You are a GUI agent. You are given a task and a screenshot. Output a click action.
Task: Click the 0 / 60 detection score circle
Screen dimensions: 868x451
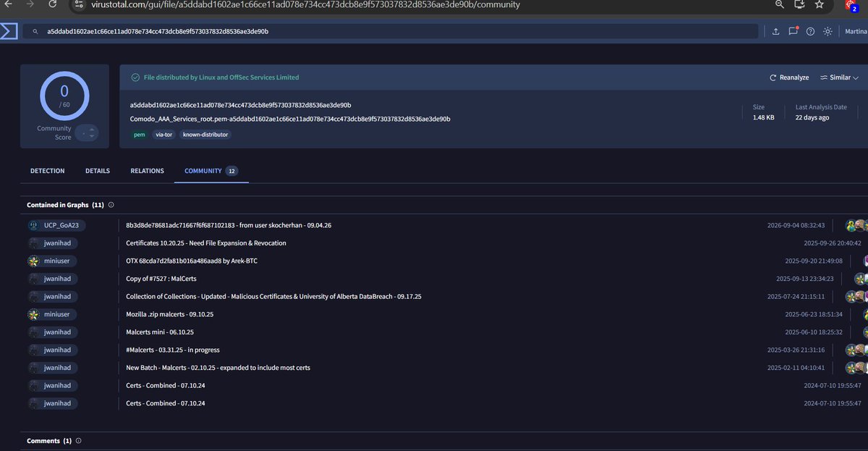[64, 96]
